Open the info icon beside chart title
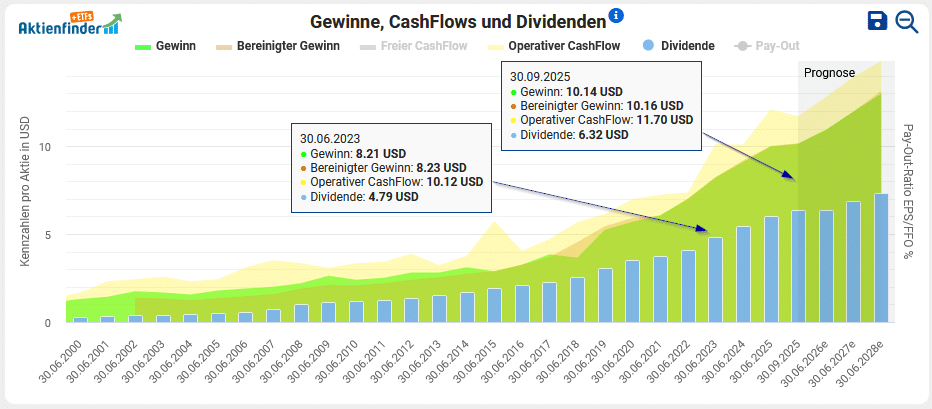The image size is (932, 409). (616, 16)
